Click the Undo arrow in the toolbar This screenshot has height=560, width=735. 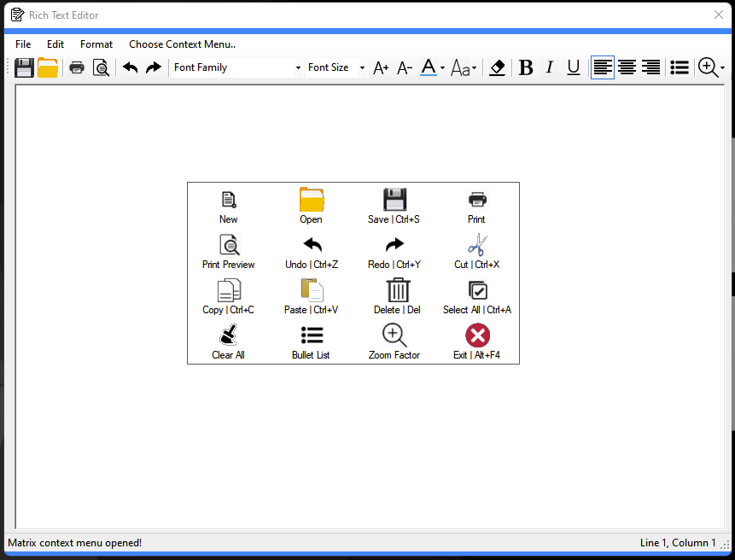pyautogui.click(x=131, y=68)
